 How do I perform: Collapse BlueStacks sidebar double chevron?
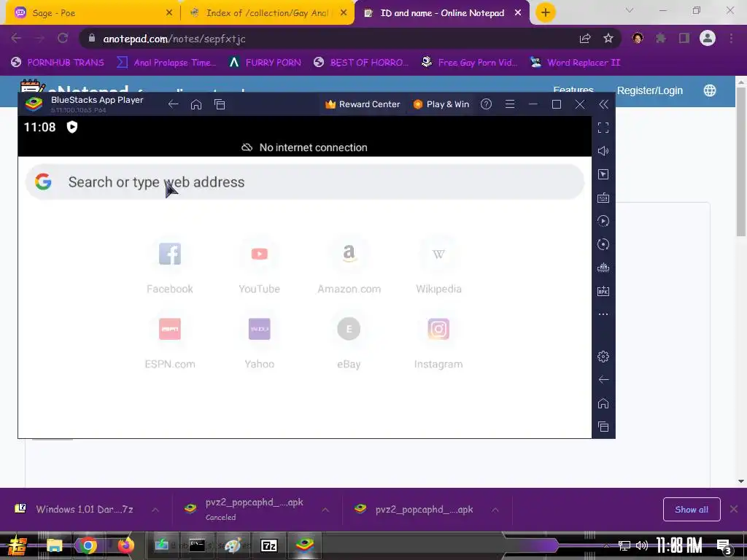pos(603,104)
